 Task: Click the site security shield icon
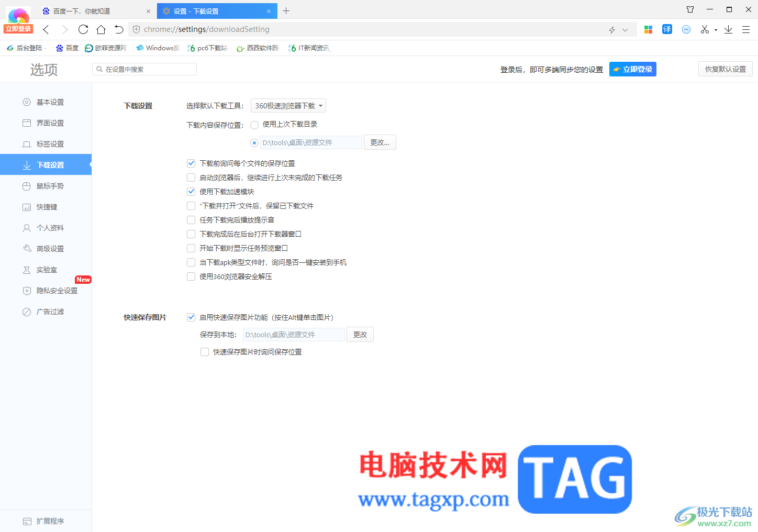coord(136,29)
